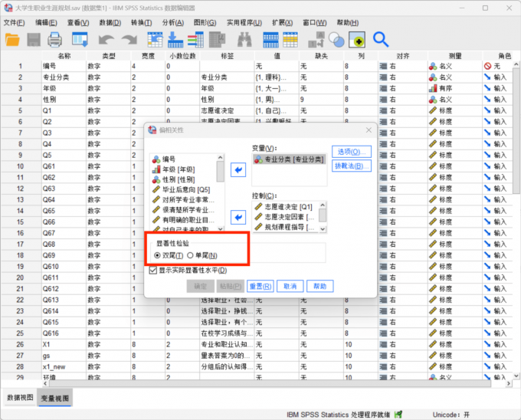Click the 拔靴法(B)... button
The image size is (521, 420).
pos(352,166)
